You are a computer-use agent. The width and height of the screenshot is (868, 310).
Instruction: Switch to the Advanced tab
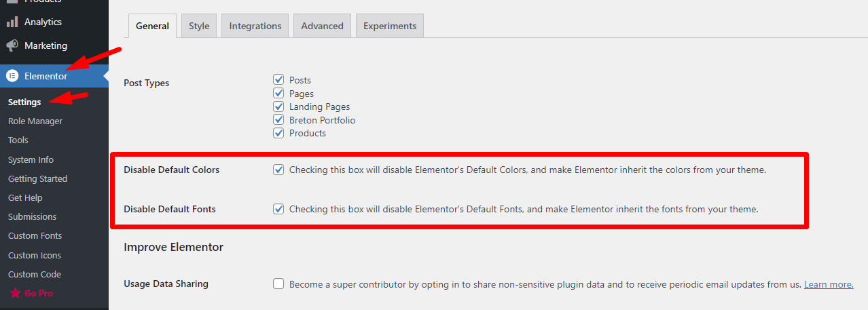tap(322, 26)
